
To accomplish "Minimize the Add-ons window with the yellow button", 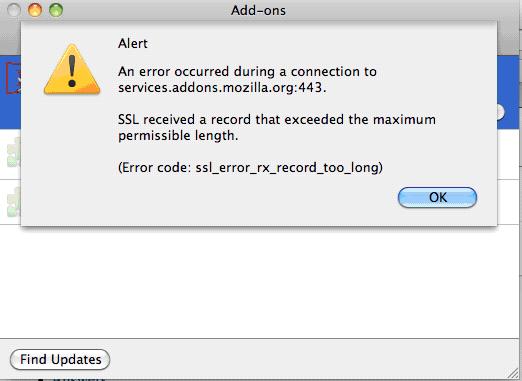I will [x=35, y=10].
